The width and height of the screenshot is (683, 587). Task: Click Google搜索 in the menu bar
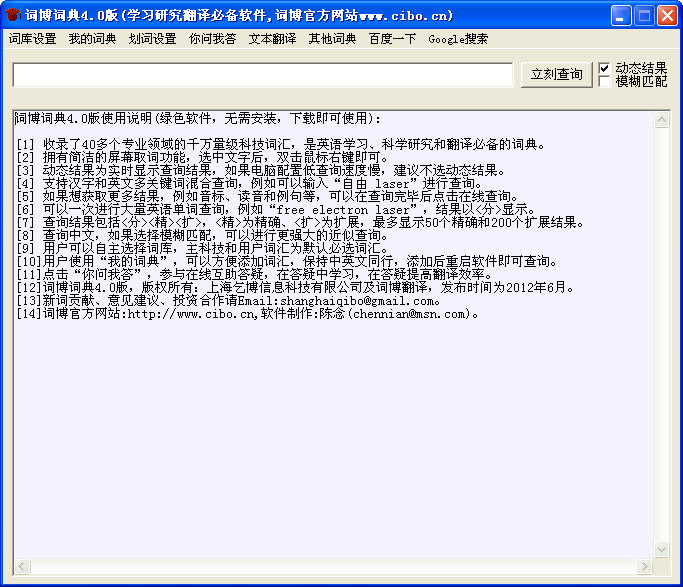(x=458, y=39)
